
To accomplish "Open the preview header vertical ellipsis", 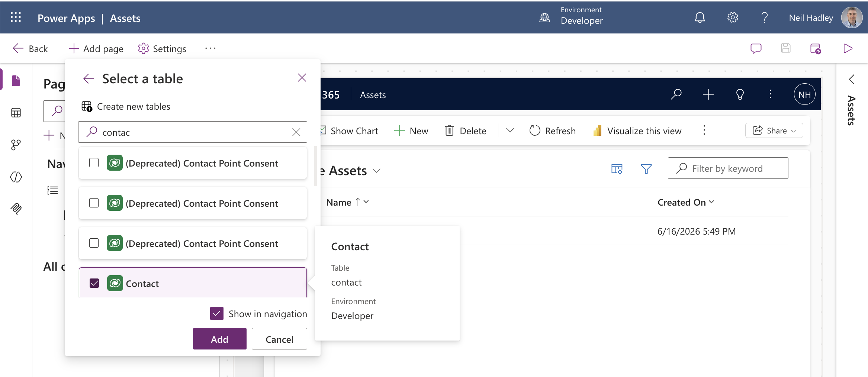I will [x=770, y=94].
